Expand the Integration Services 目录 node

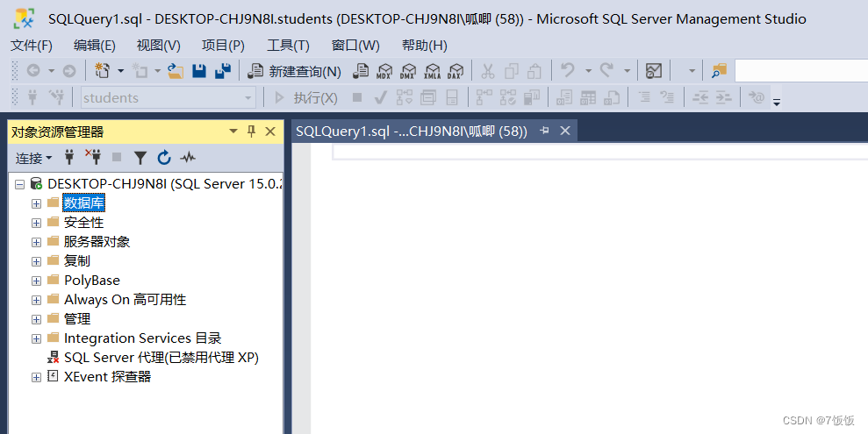36,339
